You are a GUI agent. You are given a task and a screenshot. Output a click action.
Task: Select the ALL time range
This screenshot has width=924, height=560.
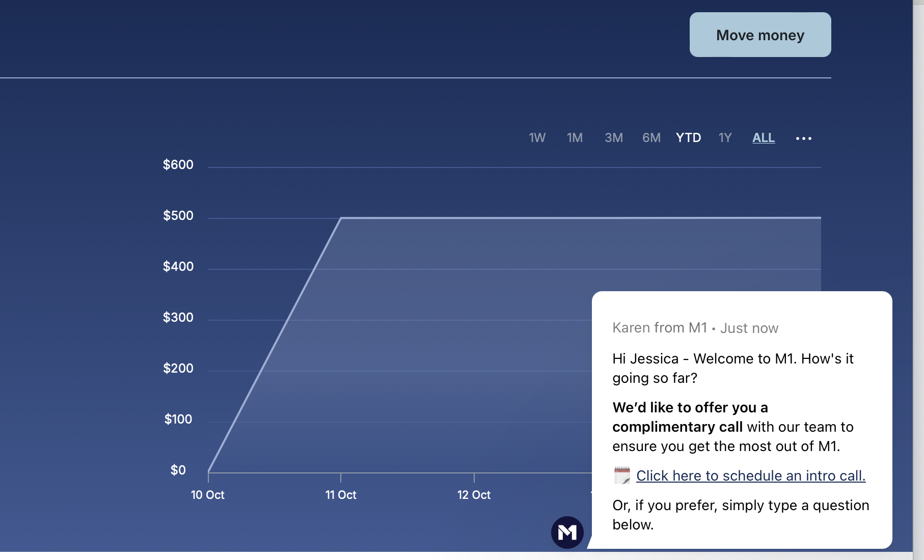tap(764, 138)
